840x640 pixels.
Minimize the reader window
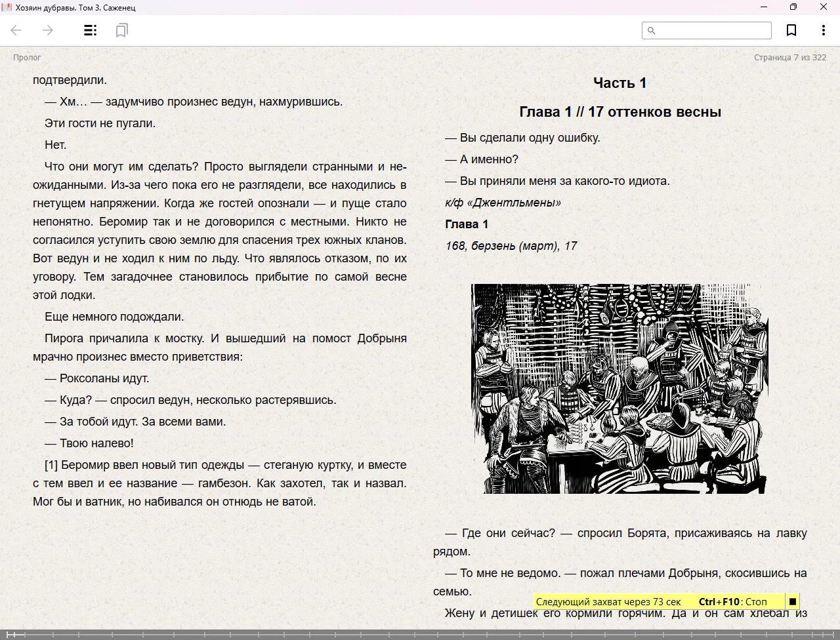pos(763,7)
